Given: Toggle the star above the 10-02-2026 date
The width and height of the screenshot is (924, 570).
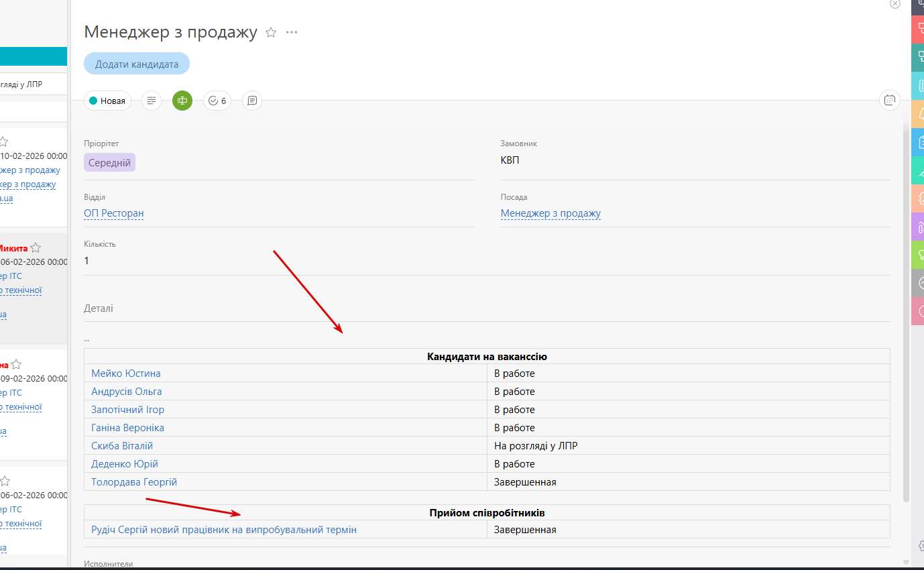Looking at the screenshot, I should click(3, 141).
